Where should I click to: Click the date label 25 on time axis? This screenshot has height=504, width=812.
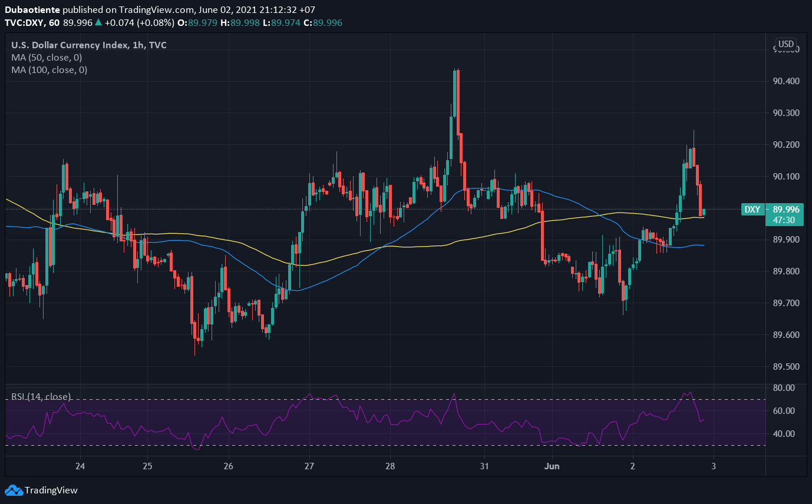[x=147, y=466]
